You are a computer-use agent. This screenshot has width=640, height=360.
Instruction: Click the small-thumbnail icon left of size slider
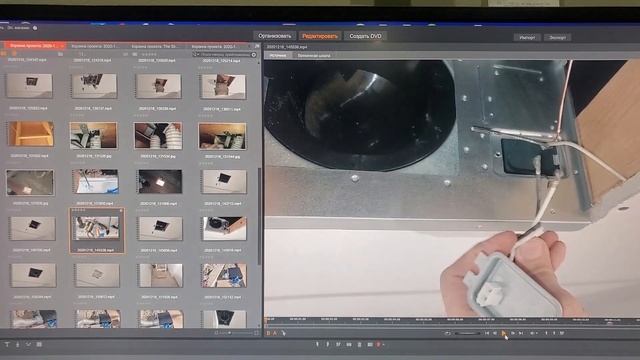217,333
